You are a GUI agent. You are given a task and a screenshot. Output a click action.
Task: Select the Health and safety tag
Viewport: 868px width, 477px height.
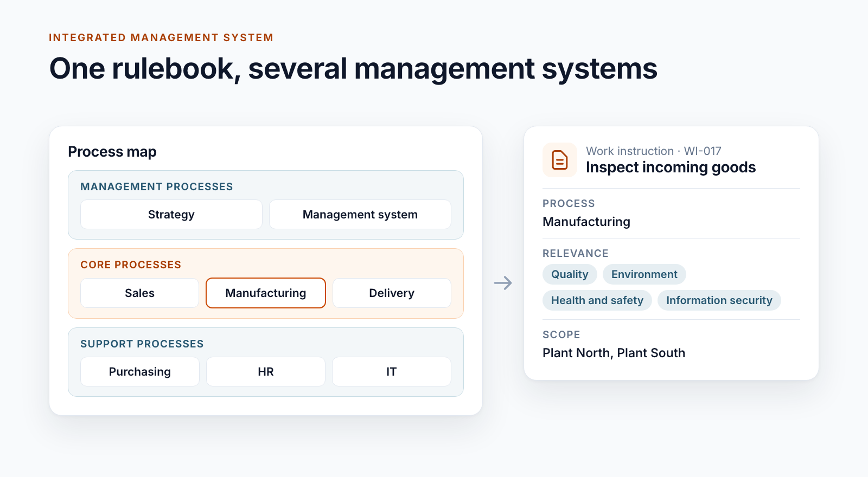[x=597, y=300]
